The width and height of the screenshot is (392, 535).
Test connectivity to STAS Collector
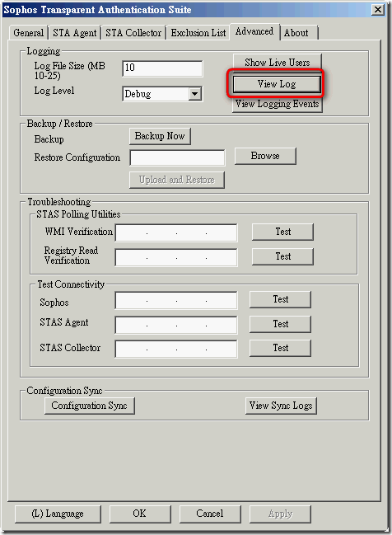280,348
